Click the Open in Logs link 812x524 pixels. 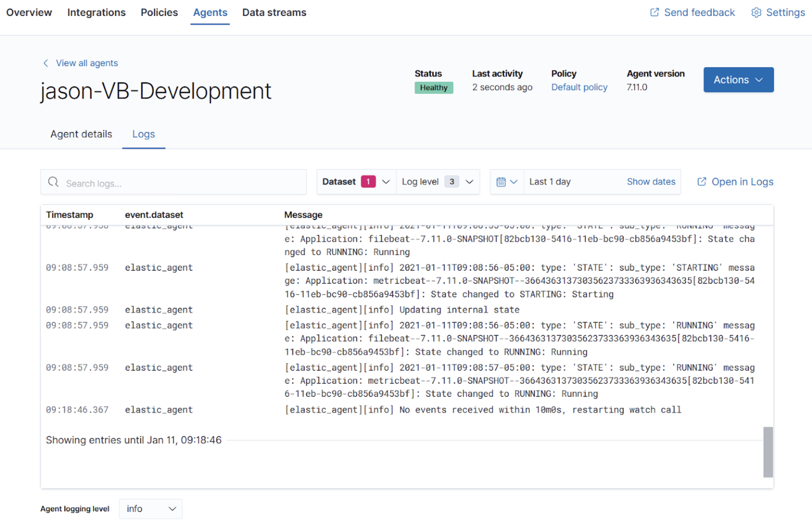pos(742,182)
